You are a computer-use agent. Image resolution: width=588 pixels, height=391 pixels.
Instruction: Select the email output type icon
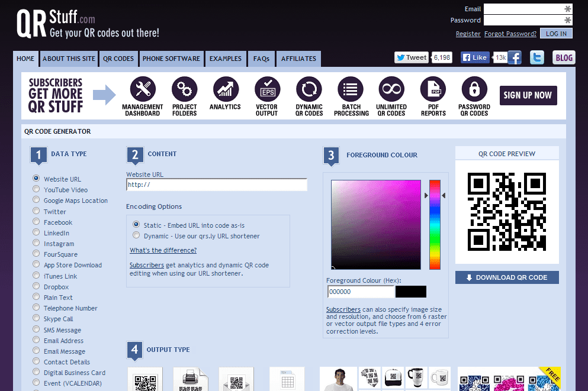pos(236,380)
